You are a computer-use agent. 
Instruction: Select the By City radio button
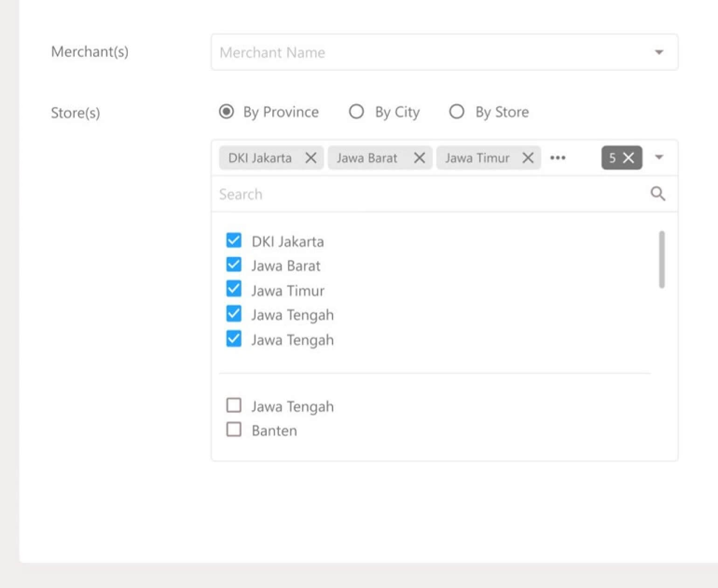[x=356, y=112]
